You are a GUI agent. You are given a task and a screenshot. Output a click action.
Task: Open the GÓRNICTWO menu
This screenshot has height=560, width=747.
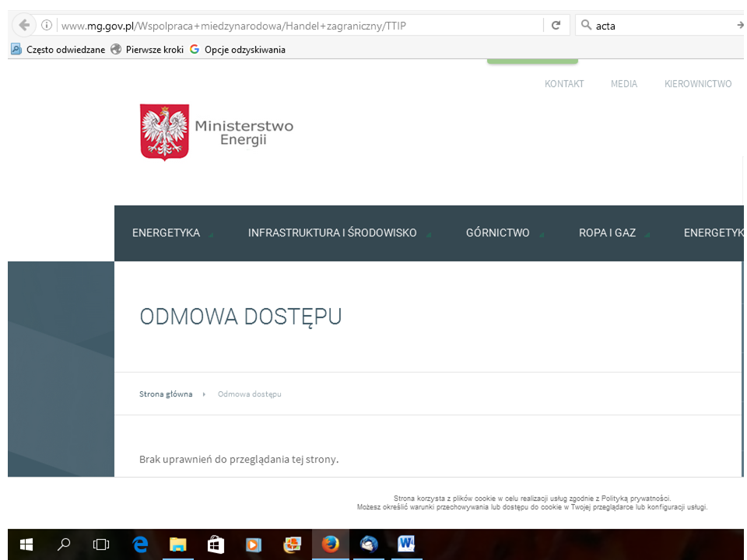point(497,233)
